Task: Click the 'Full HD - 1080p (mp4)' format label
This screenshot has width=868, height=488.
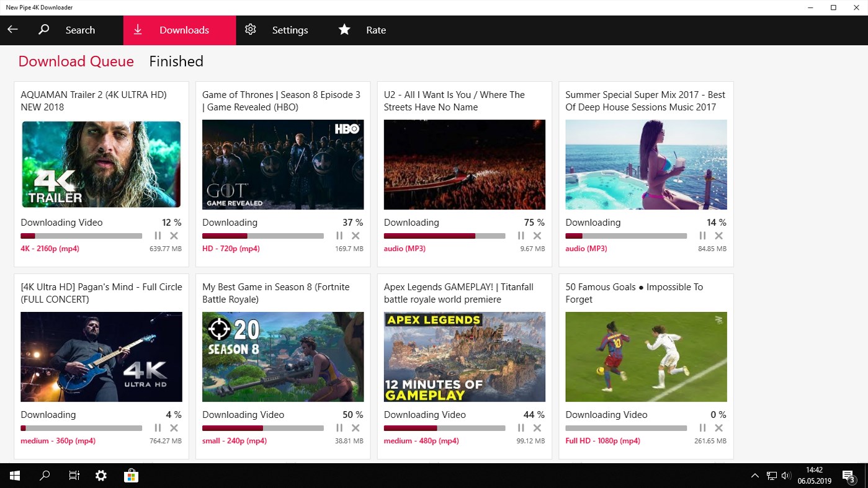Action: point(603,441)
